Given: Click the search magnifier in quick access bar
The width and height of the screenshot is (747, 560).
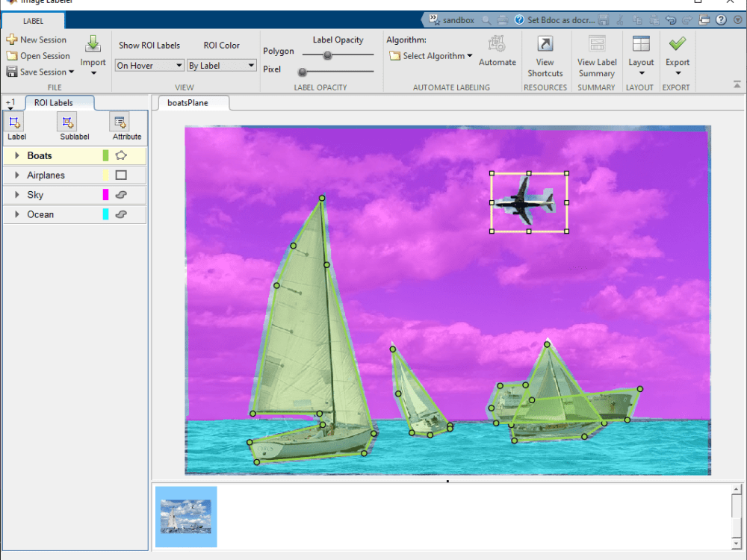Looking at the screenshot, I should [486, 20].
